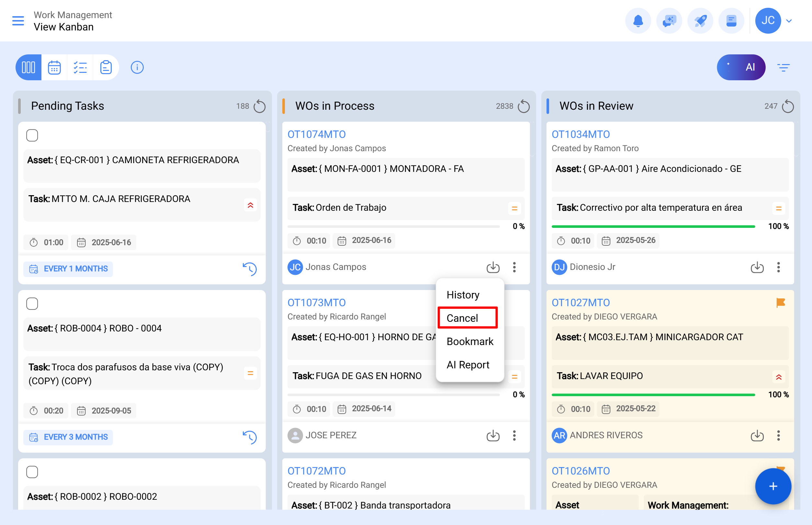
Task: Choose History from the open menu
Action: [463, 295]
